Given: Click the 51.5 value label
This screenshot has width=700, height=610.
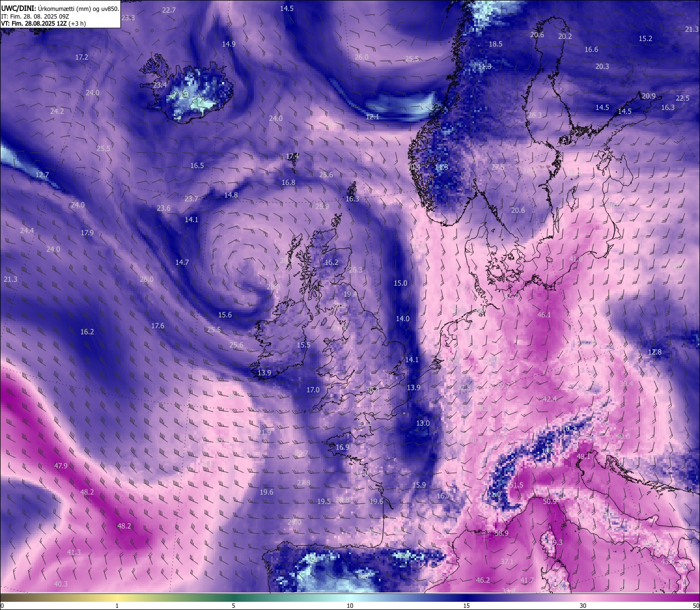Looking at the screenshot, I should [516, 485].
